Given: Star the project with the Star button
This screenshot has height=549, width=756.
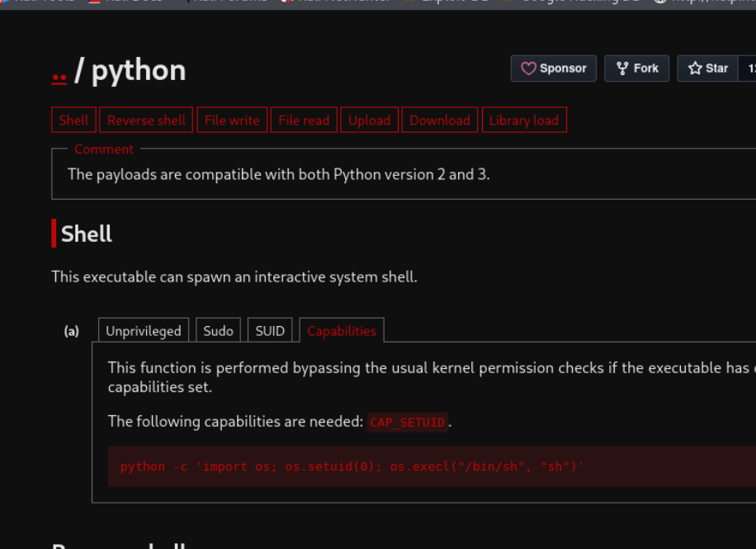Looking at the screenshot, I should coord(708,69).
